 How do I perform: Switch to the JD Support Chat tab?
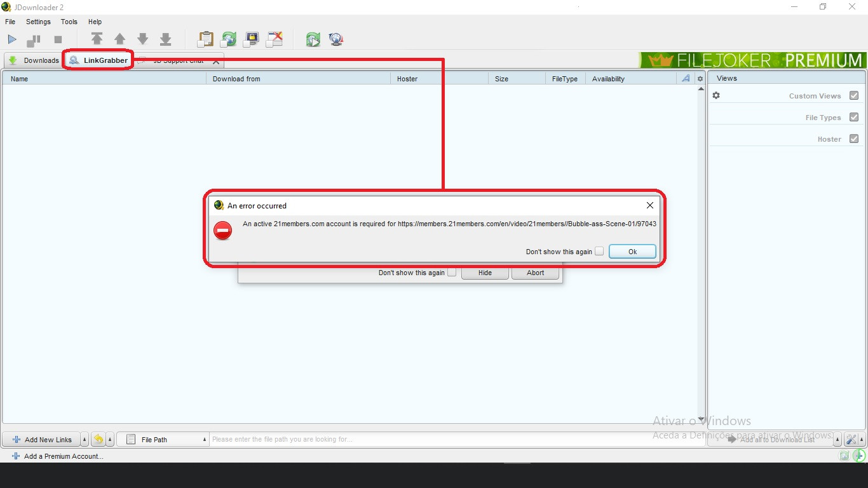(x=179, y=61)
